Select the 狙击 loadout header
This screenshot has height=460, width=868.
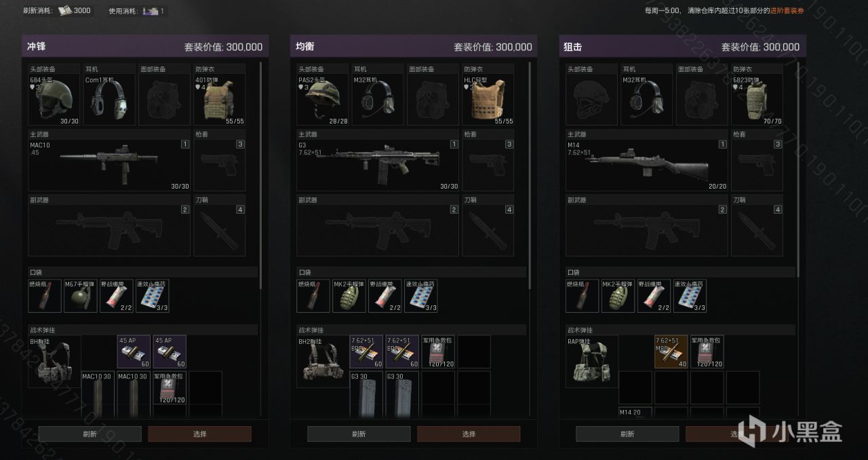(x=682, y=47)
